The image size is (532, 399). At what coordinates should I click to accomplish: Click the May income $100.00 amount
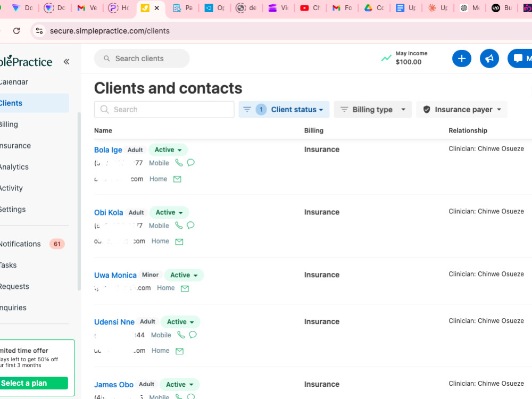pos(409,62)
